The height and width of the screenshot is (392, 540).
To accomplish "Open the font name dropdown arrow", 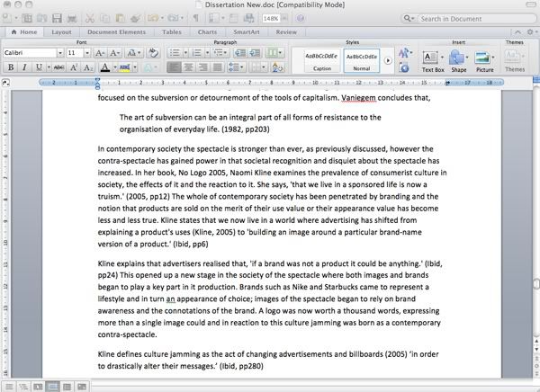I will coord(60,53).
